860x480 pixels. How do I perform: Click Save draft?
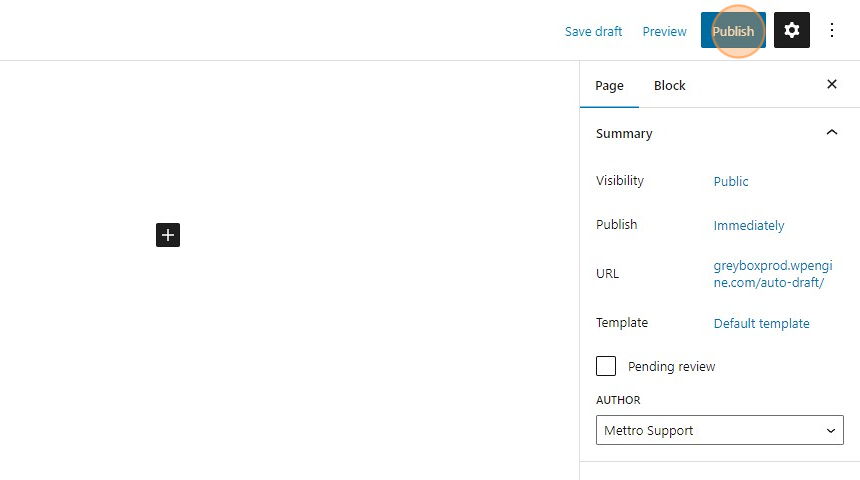tap(593, 31)
